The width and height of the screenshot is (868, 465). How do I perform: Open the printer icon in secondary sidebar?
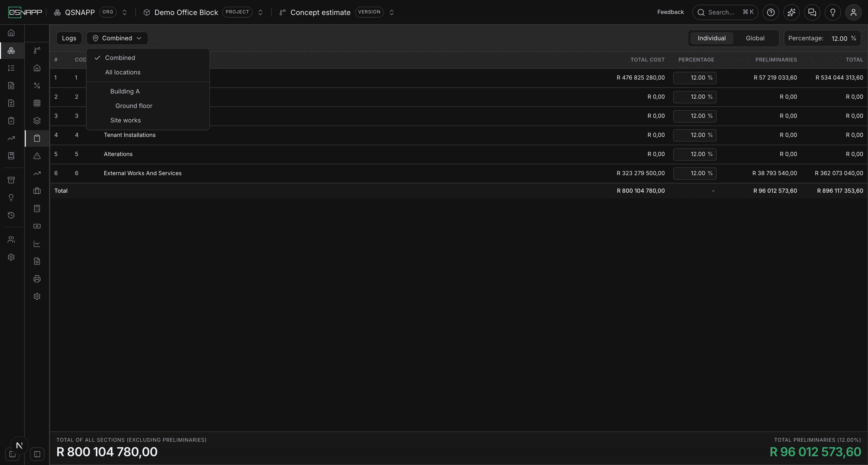pyautogui.click(x=37, y=279)
